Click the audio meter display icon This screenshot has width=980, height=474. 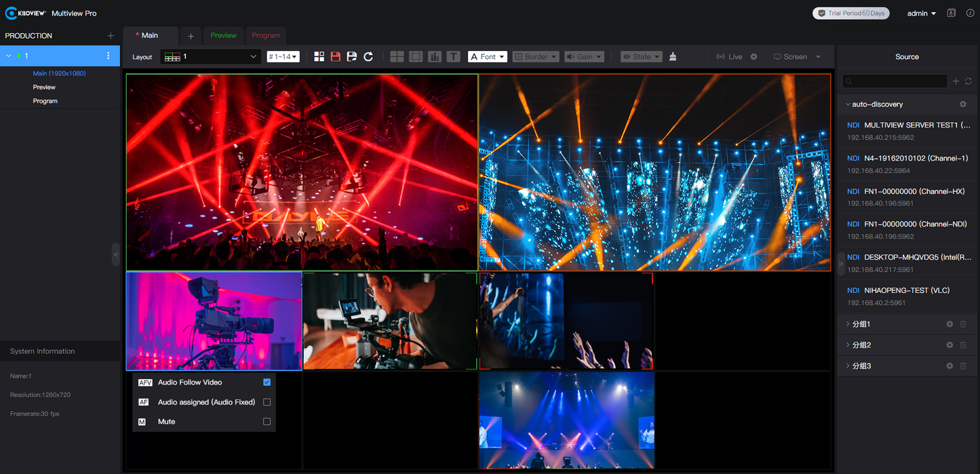click(x=435, y=56)
